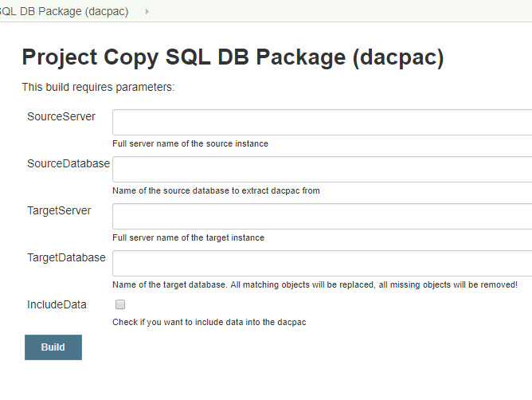
Task: Click the 'include data into the dacpac' hint
Action: click(x=209, y=322)
